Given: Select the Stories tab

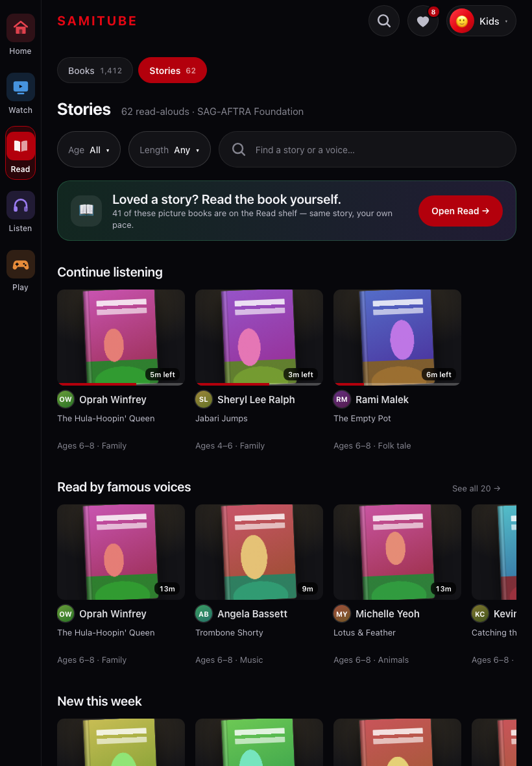Looking at the screenshot, I should (173, 70).
